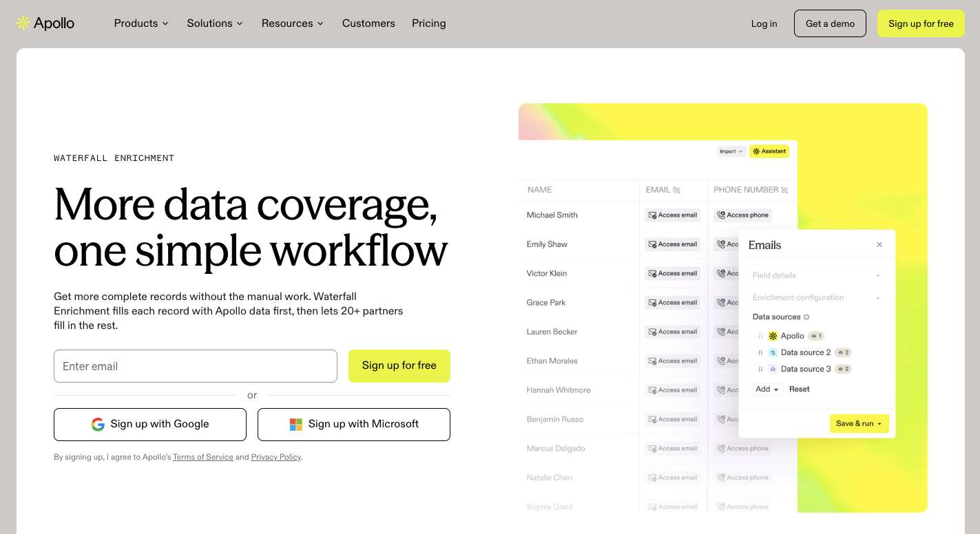The height and width of the screenshot is (534, 980).
Task: Click the yellow Apollo data source icon
Action: (773, 336)
